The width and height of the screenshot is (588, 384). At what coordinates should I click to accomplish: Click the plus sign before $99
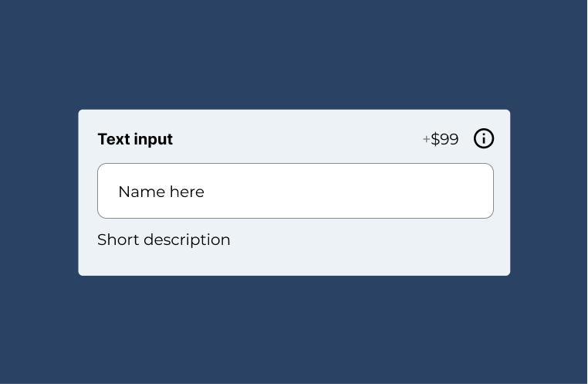426,140
